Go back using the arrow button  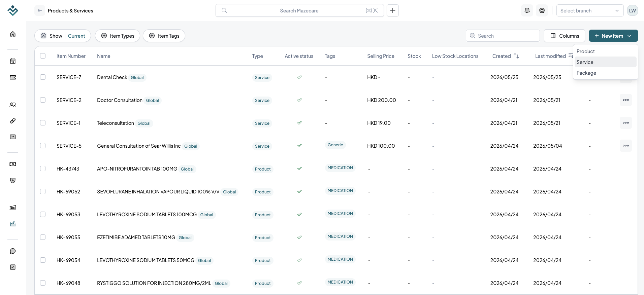[40, 10]
